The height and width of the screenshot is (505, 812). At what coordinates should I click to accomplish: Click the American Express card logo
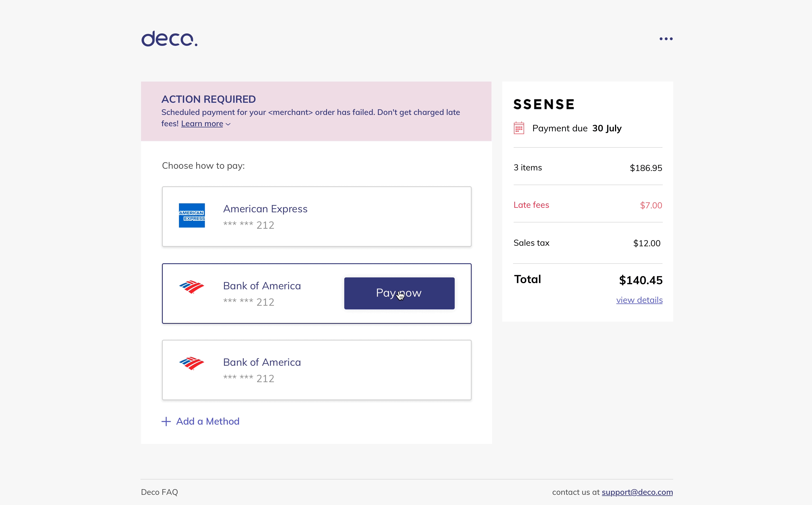click(192, 215)
